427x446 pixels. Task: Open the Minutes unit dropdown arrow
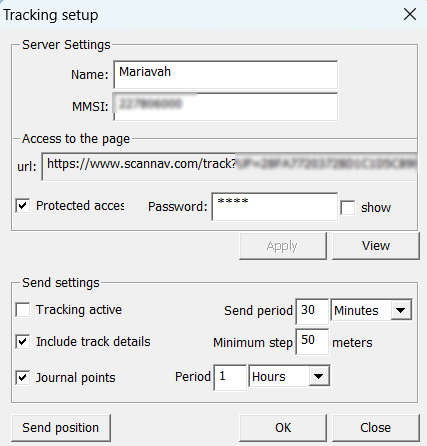coord(401,310)
